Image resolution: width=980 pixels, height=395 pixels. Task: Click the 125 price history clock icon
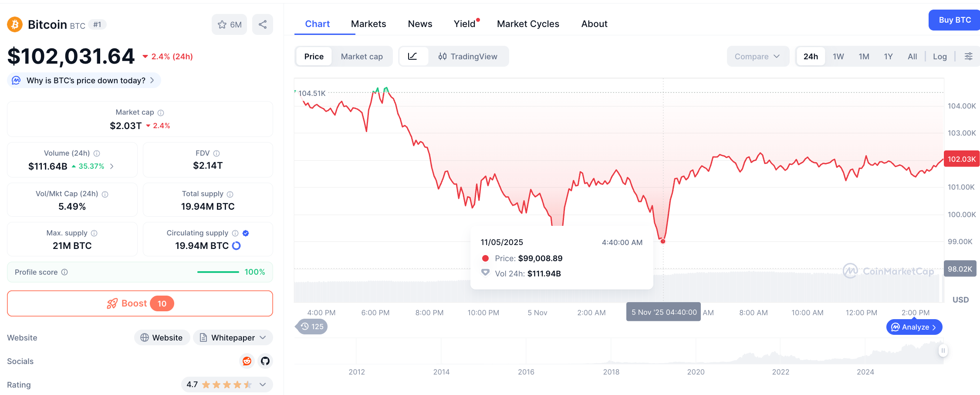[x=311, y=326]
